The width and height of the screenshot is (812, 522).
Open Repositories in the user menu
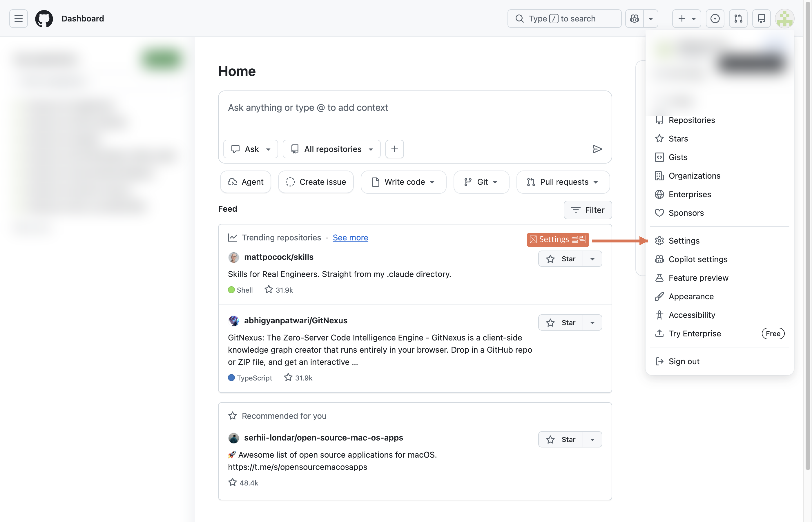click(720, 120)
